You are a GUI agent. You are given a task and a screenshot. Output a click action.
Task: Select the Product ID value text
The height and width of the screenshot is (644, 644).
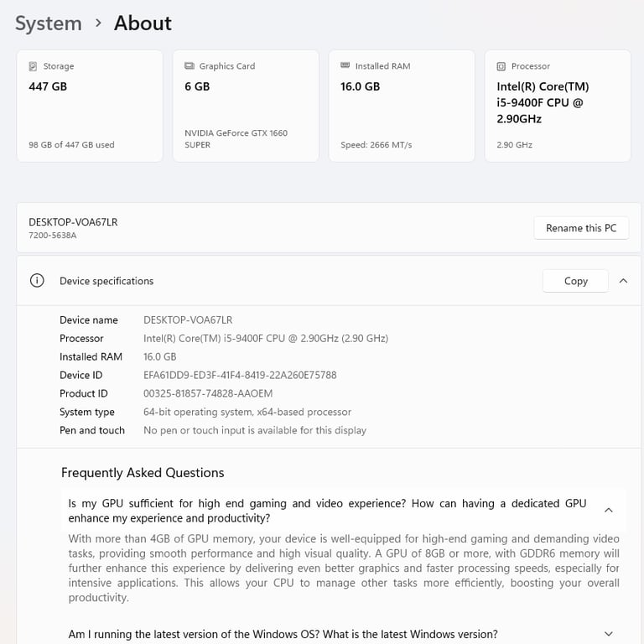pyautogui.click(x=208, y=393)
